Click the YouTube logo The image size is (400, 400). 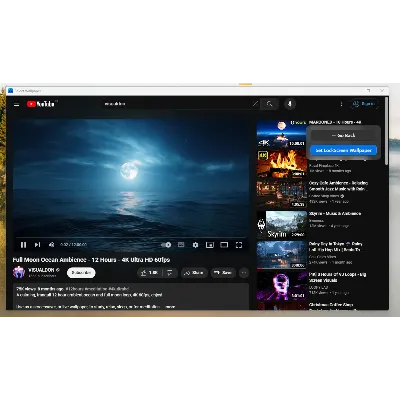[x=41, y=104]
